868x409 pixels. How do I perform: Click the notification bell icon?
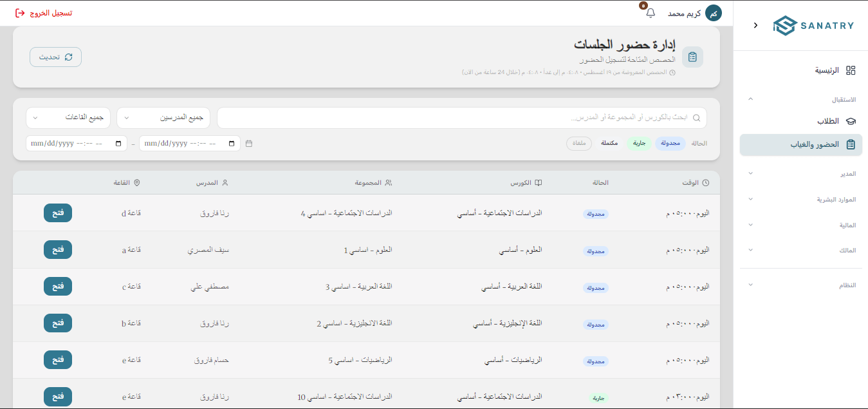651,13
